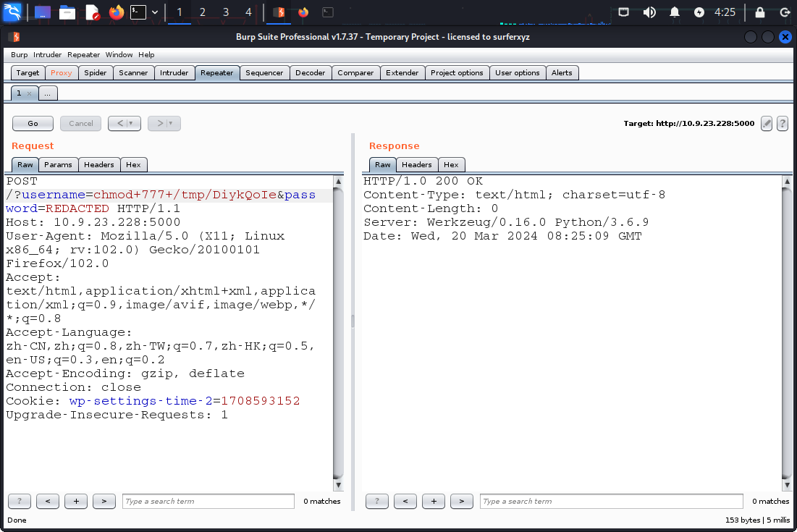Image resolution: width=797 pixels, height=532 pixels.
Task: Click the Request pane vertical scrollbar
Action: click(x=338, y=334)
